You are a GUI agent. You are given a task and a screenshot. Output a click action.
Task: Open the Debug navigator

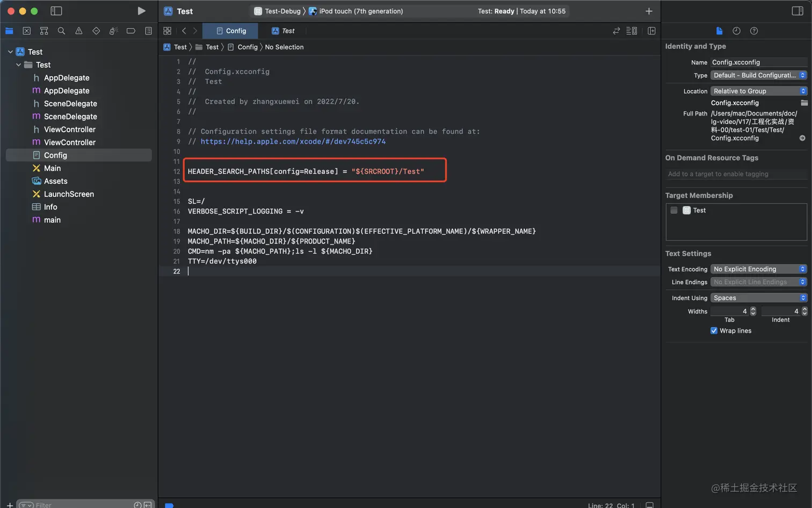[113, 31]
